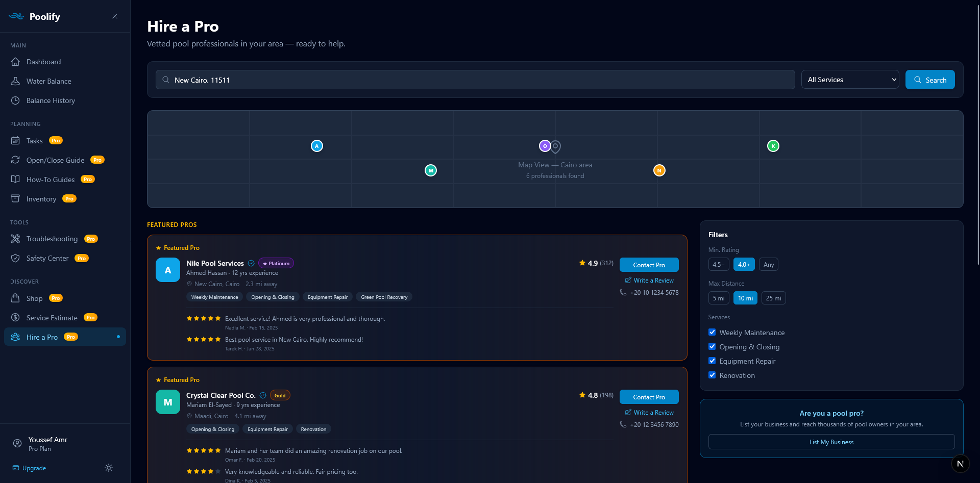Image resolution: width=980 pixels, height=483 pixels.
Task: Click the Youssef Amr profile avatar icon
Action: coord(17,444)
